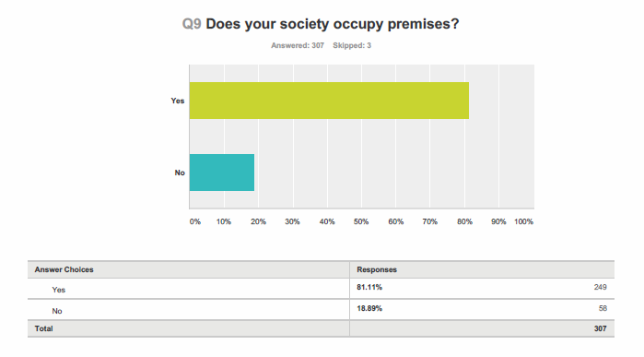Click the 0% tick label on axis
644x357 pixels.
(x=195, y=221)
